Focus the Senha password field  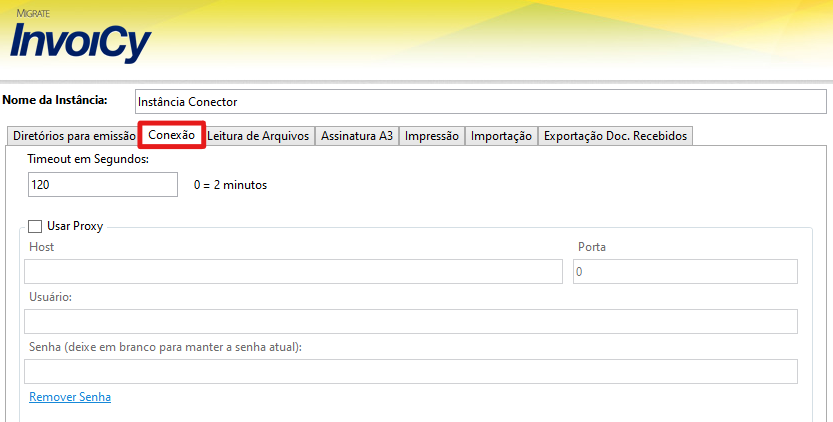coord(410,372)
